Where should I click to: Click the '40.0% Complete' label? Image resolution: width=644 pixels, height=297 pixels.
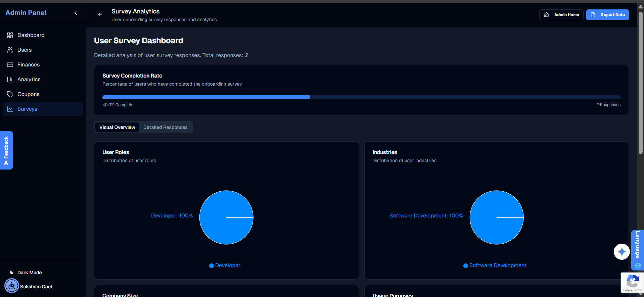tap(118, 105)
